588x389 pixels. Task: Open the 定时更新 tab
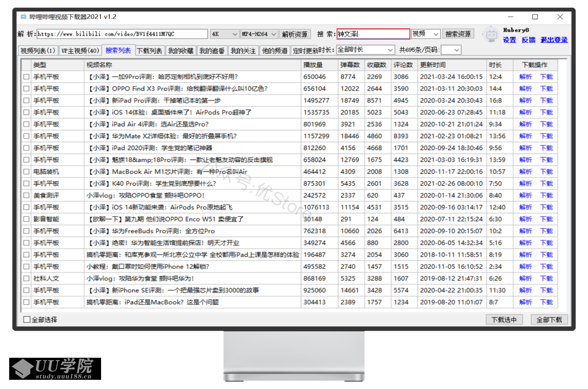tap(305, 51)
